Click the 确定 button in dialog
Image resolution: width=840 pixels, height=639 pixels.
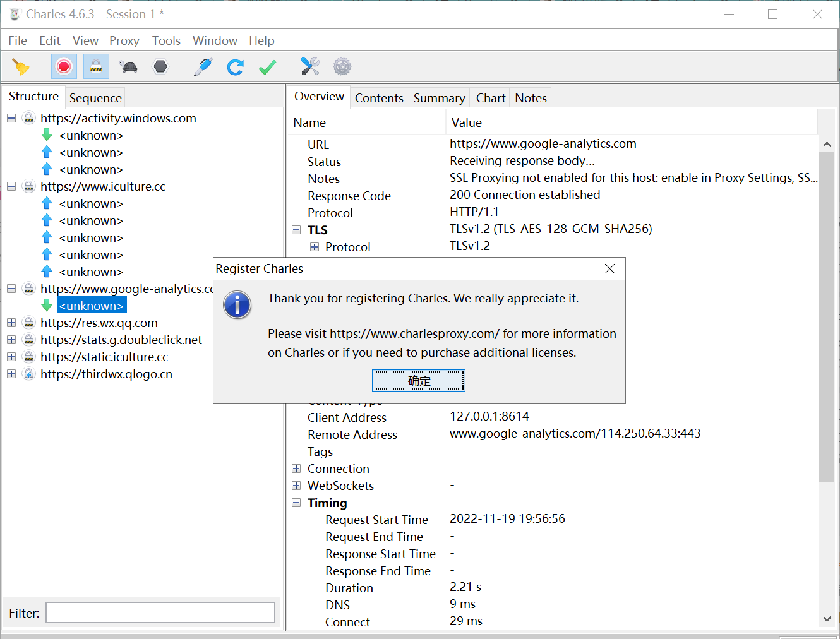coord(419,381)
